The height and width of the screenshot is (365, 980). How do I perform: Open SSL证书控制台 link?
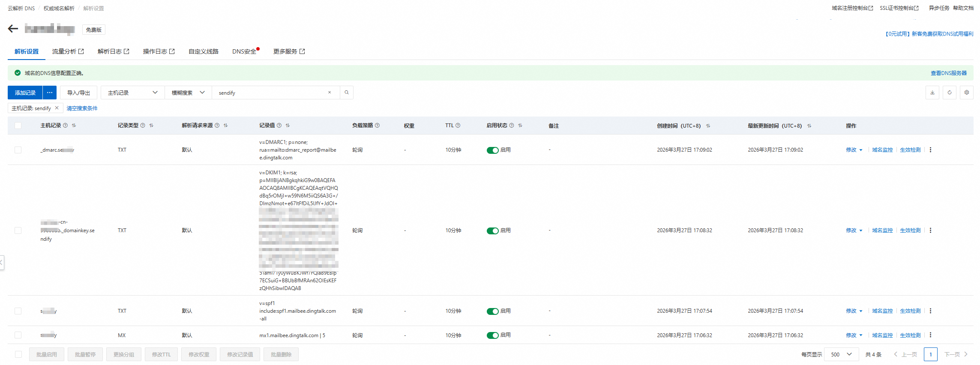[899, 8]
